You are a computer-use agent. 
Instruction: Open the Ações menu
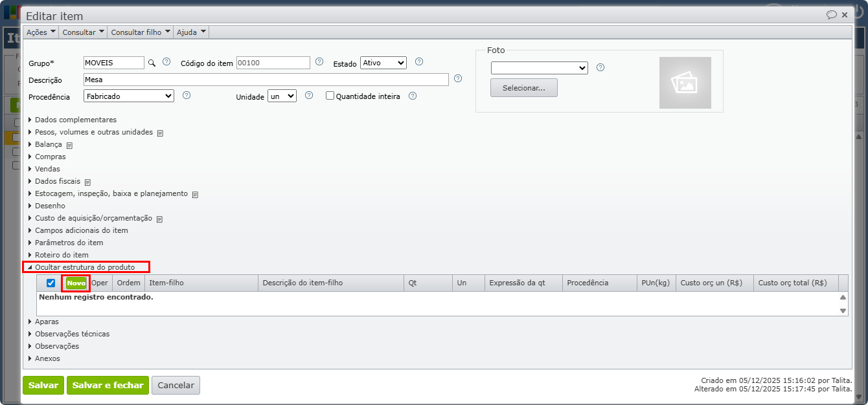coord(41,32)
